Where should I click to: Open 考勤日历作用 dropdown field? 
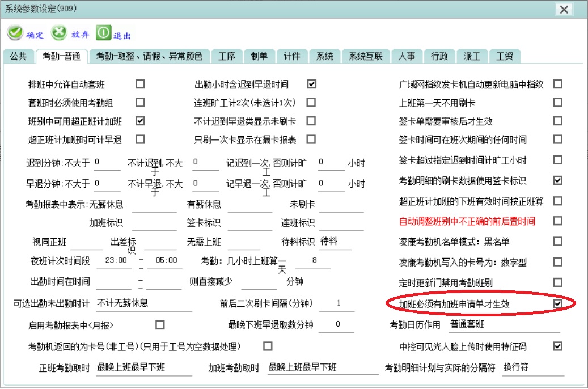coord(505,325)
